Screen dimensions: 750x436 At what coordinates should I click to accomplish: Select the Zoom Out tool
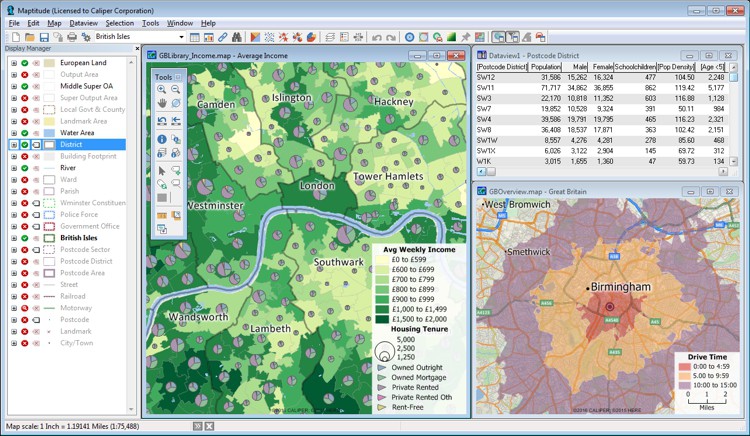175,90
